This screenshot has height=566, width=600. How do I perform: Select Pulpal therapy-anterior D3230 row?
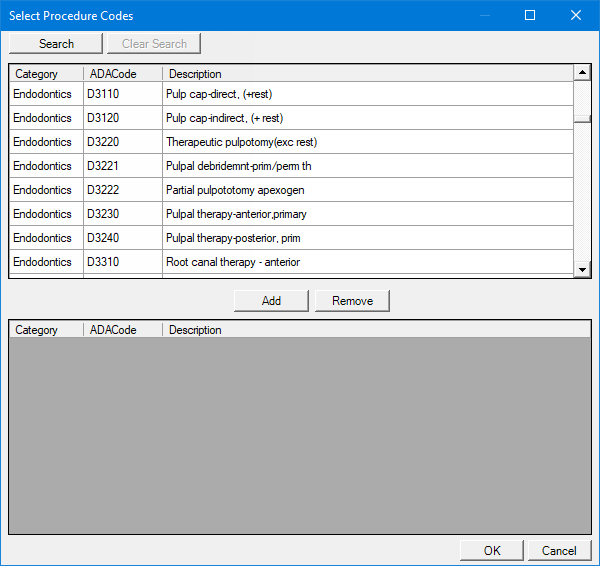(x=291, y=214)
